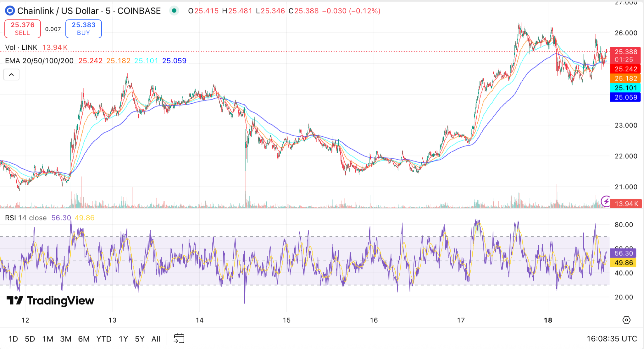Click the EMA 200 value 25.059 in legend
Viewport: 644px width, 349px height.
[174, 61]
